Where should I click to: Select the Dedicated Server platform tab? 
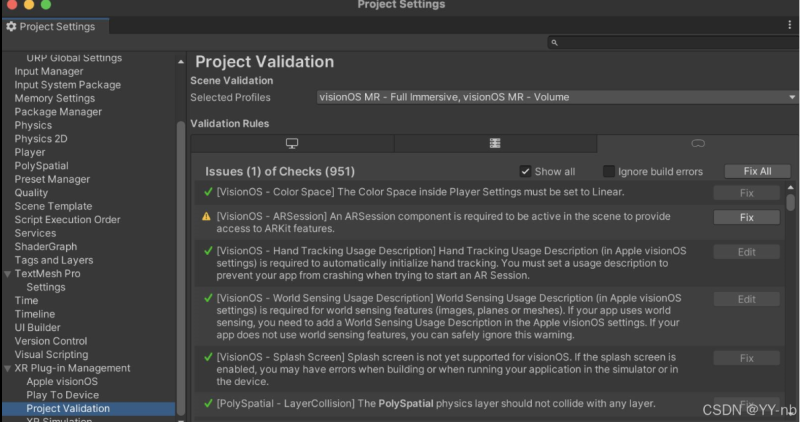(x=494, y=144)
